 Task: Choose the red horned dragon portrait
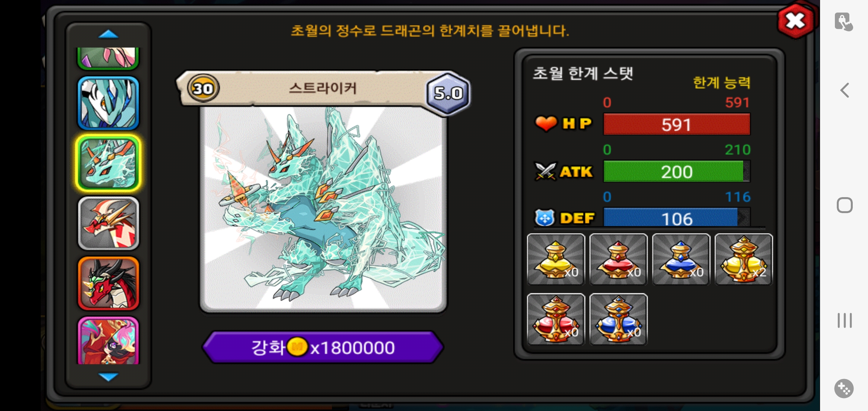pos(108,284)
